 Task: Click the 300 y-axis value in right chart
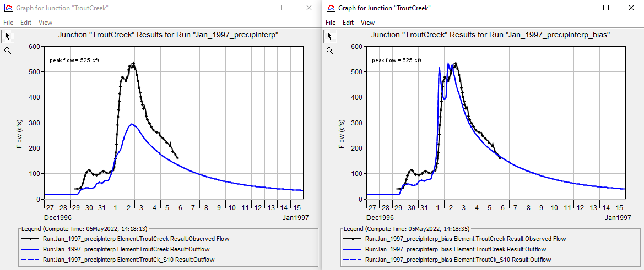tap(356, 123)
